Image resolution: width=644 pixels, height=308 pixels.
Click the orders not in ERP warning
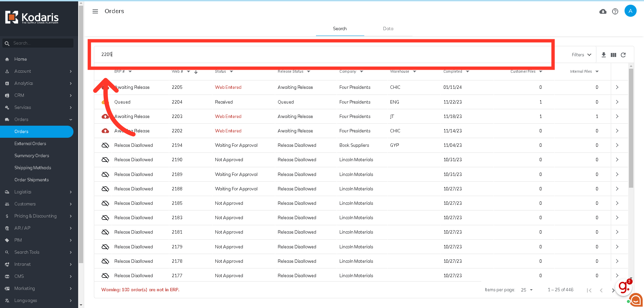pyautogui.click(x=140, y=290)
